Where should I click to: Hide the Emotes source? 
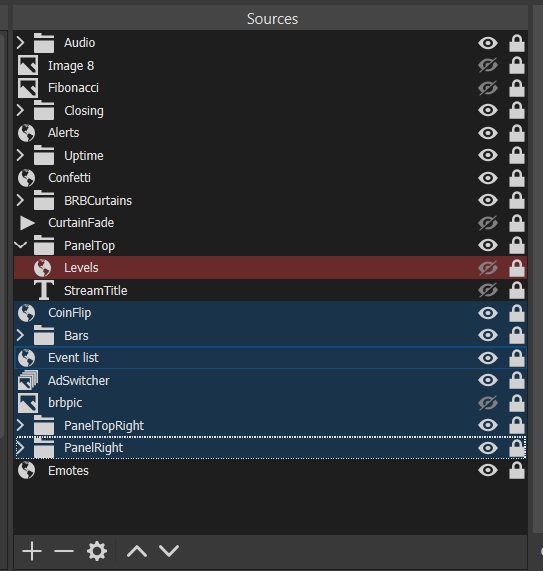pos(488,470)
